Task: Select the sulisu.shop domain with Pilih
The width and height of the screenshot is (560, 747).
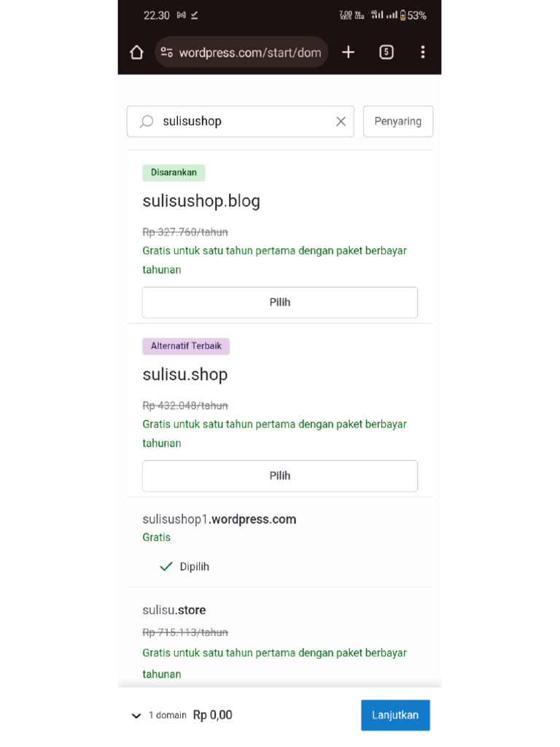Action: tap(280, 476)
